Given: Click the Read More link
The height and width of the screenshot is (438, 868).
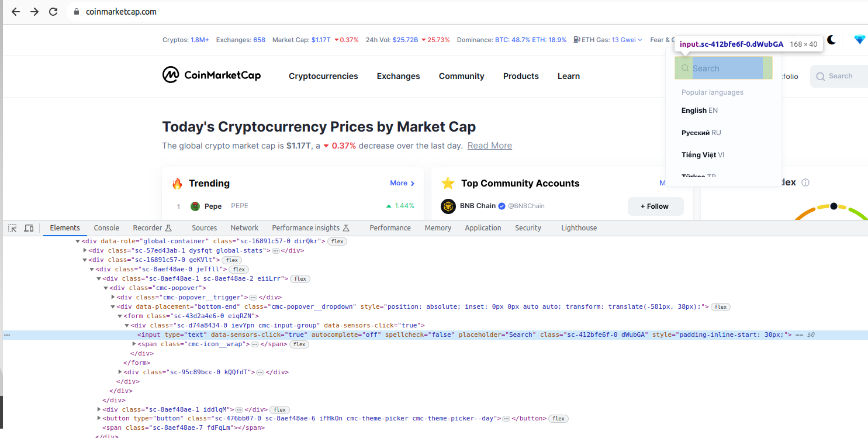Looking at the screenshot, I should click(489, 146).
